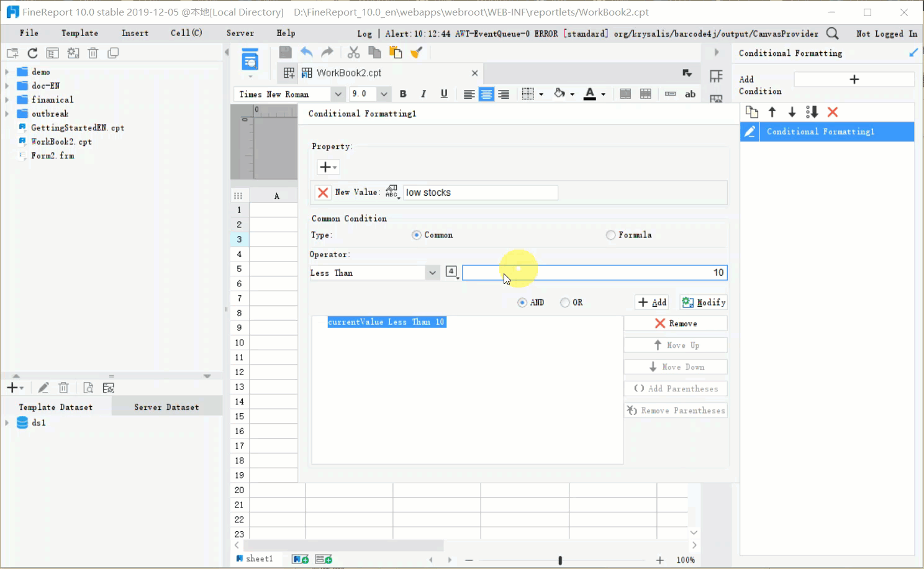Screen dimensions: 924x569
Task: Click the Add condition button
Action: click(652, 303)
